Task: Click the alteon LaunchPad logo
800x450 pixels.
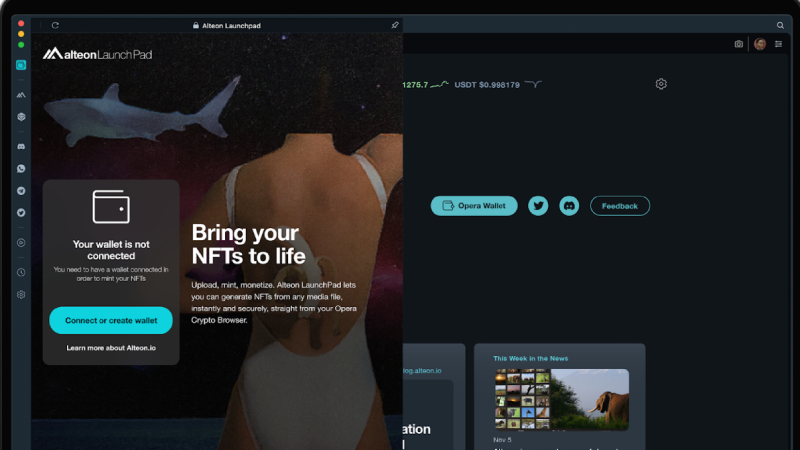Action: tap(97, 54)
